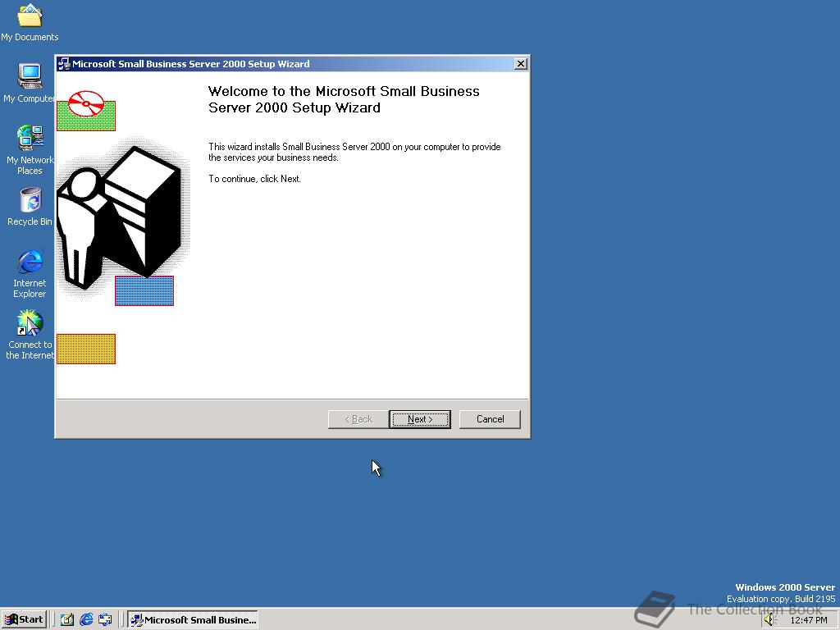Screen dimensions: 840x630
Task: Launch Internet Explorer from quick launch
Action: click(86, 620)
